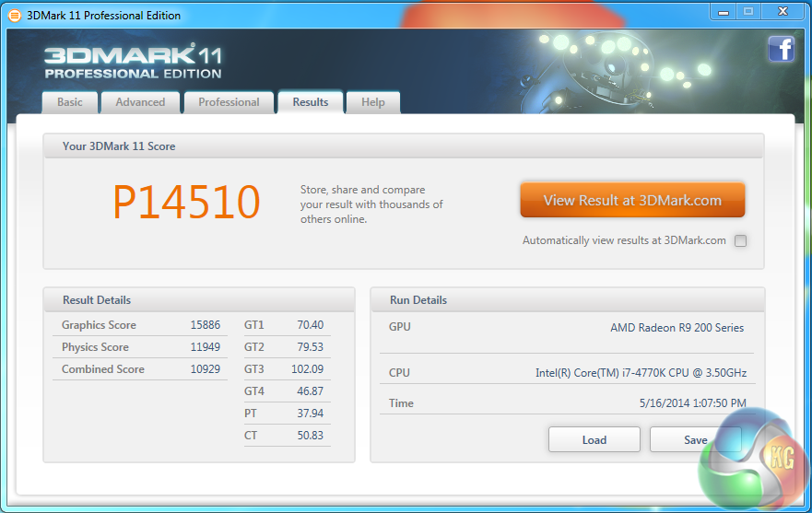Click the 3DMark 11 Professional Edition logo
The width and height of the screenshot is (812, 513).
pos(133,61)
